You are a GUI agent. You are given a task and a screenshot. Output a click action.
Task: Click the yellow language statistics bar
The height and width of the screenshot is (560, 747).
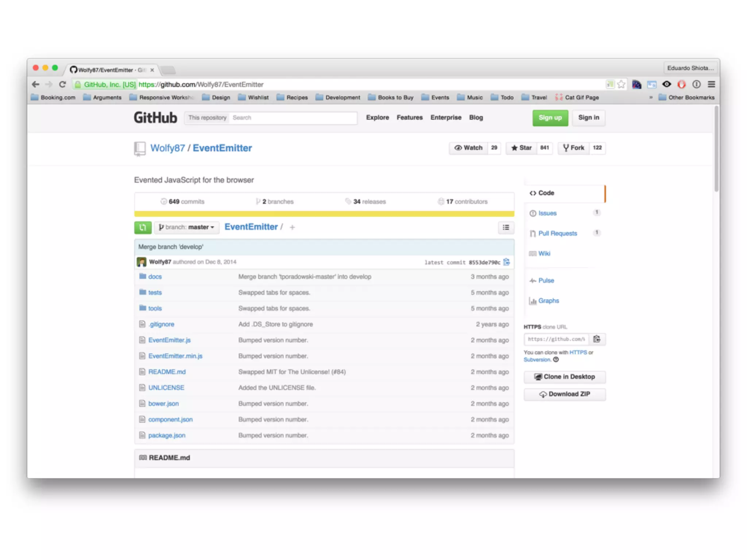[x=324, y=214]
